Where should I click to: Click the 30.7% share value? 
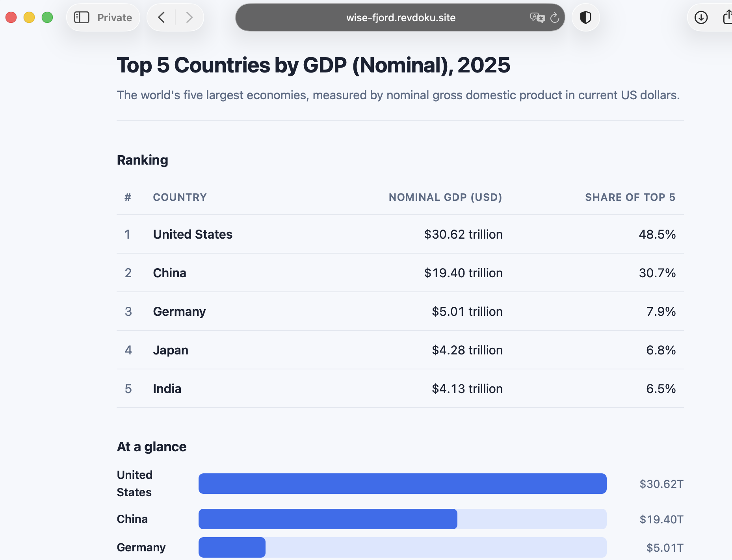(657, 273)
